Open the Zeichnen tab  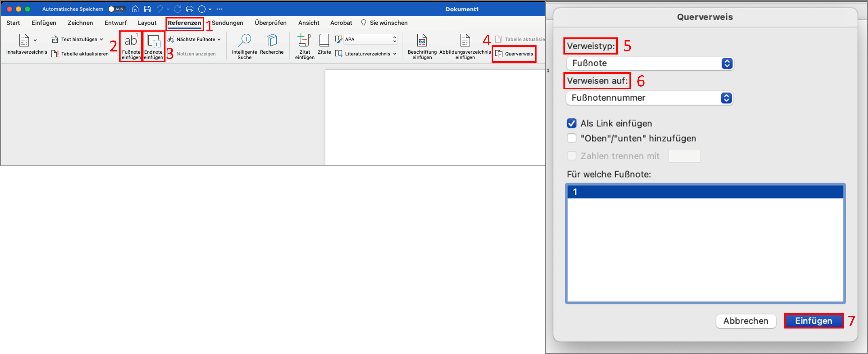click(80, 23)
